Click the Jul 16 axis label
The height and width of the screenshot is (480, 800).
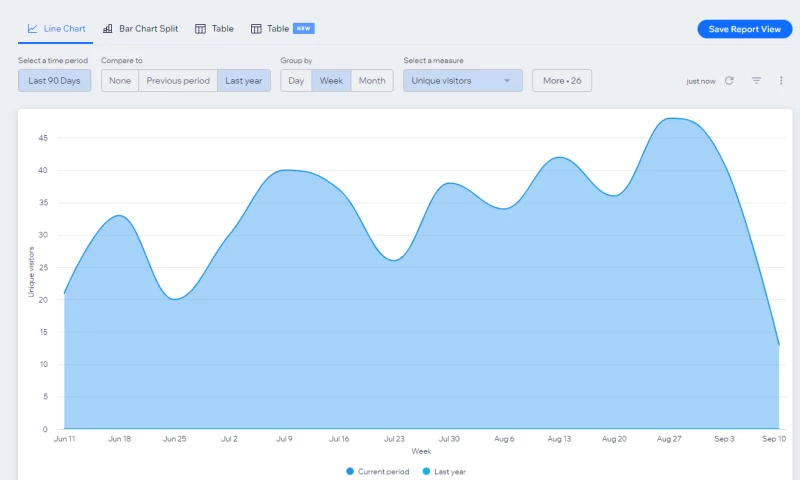[339, 439]
